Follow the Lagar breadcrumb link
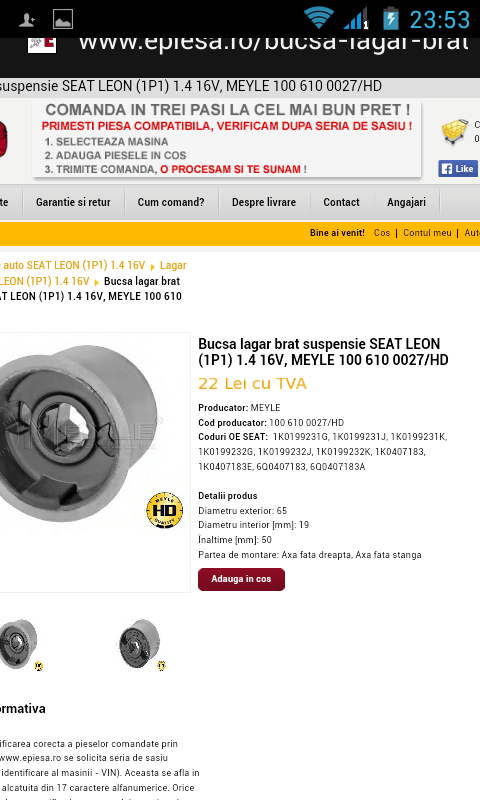Viewport: 480px width, 800px height. (x=173, y=265)
